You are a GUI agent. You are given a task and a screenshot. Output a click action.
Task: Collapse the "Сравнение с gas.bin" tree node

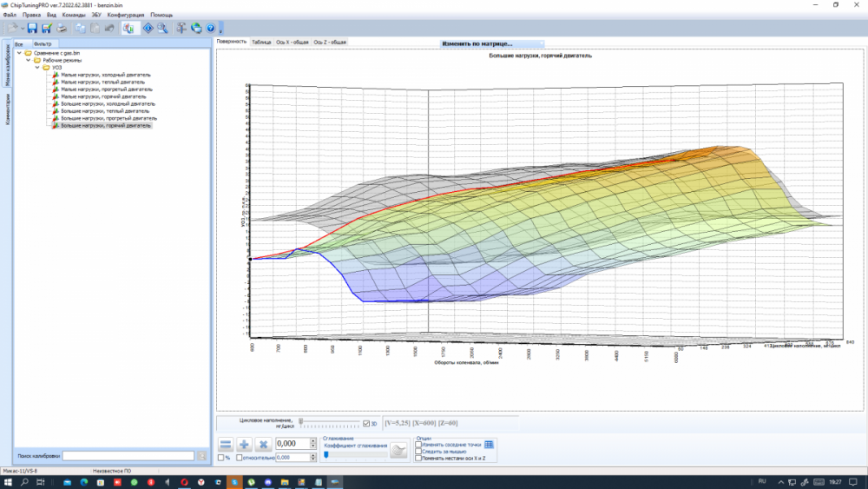pyautogui.click(x=19, y=53)
